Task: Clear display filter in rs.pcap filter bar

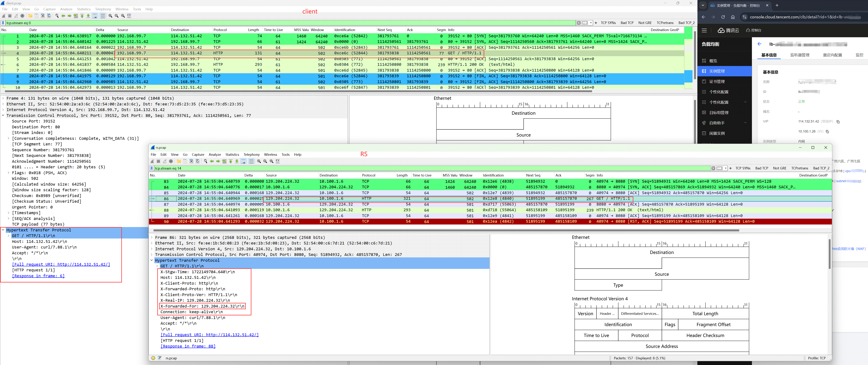Action: tap(713, 168)
